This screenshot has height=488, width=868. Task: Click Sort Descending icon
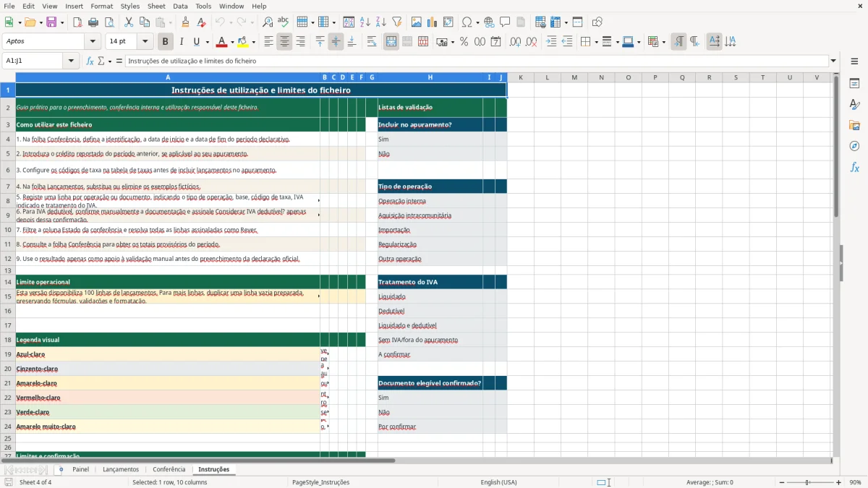point(381,22)
